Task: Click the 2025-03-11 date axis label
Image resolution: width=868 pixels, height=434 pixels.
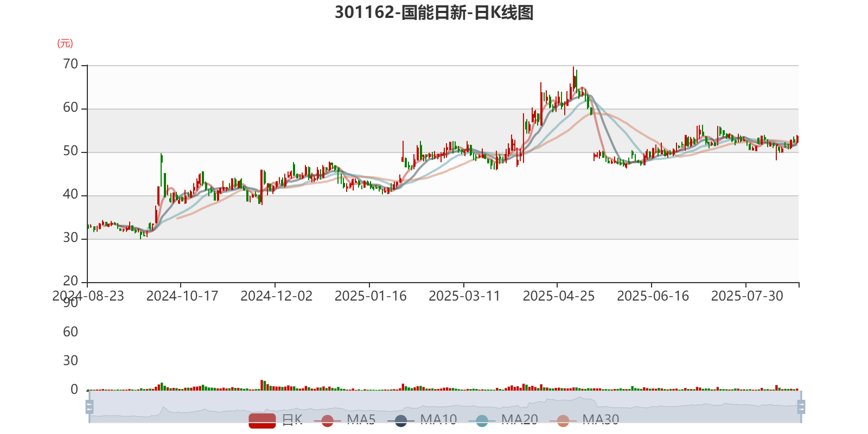Action: point(464,296)
